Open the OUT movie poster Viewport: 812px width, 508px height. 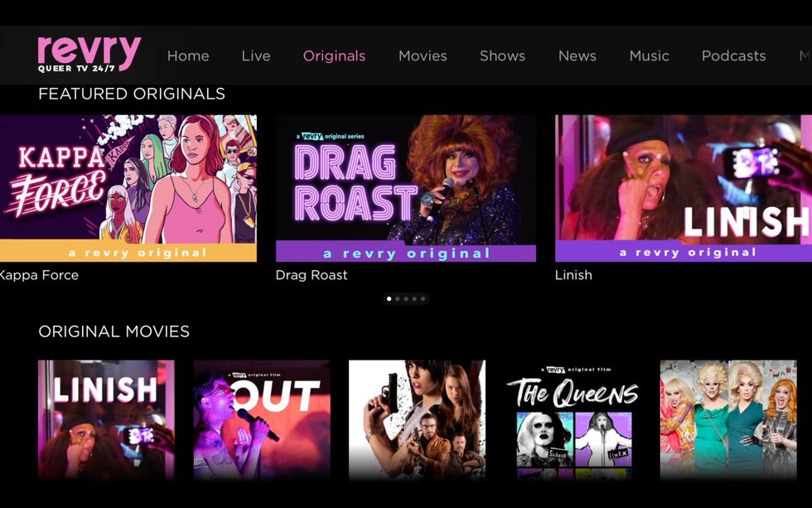click(x=262, y=420)
